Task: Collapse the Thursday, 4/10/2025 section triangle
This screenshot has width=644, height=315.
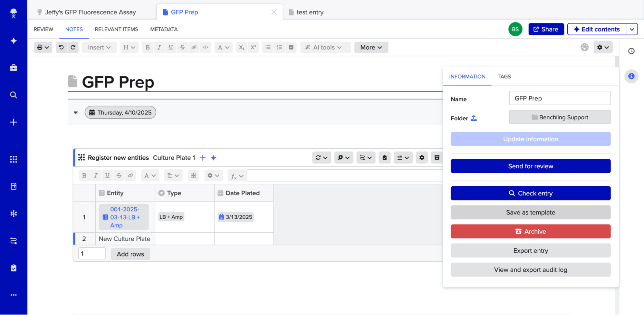Action: [76, 113]
